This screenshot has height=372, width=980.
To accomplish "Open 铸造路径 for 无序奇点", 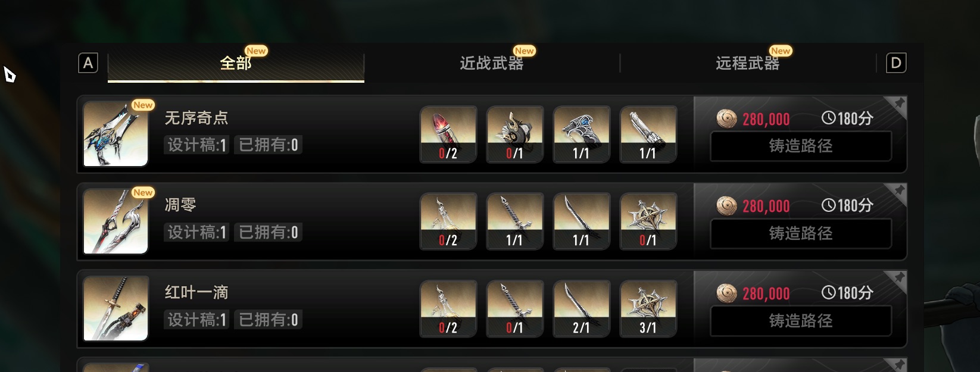I will (801, 146).
